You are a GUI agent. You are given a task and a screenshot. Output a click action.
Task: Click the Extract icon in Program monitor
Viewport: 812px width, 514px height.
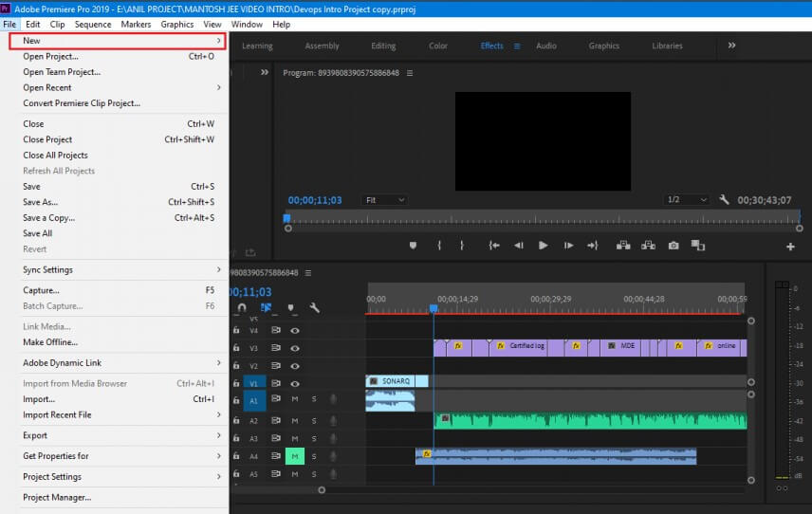click(x=648, y=246)
